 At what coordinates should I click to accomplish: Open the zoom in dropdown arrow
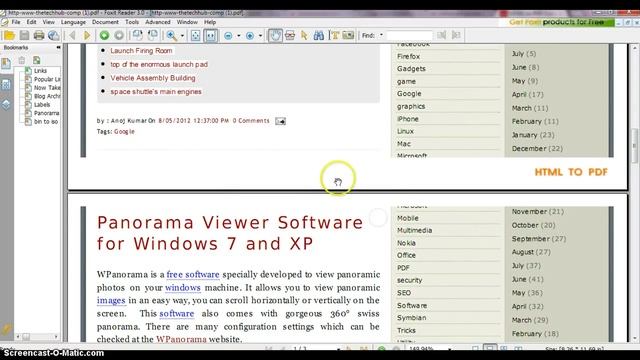click(260, 36)
